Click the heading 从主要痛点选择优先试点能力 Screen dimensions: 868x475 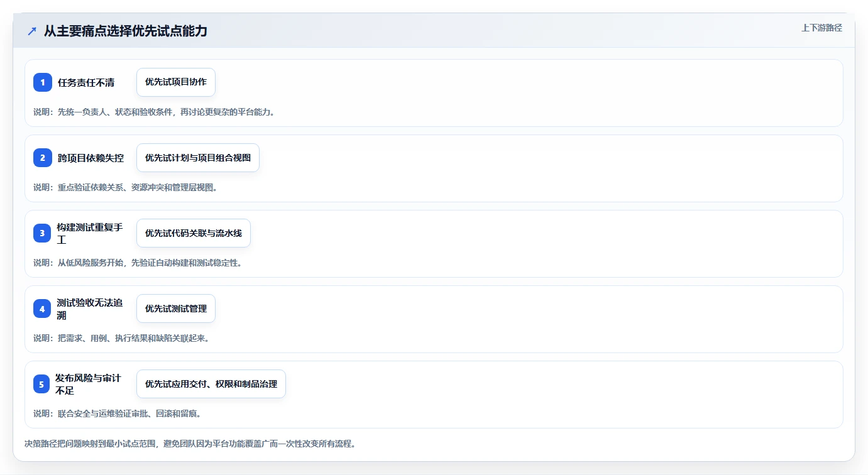coord(126,31)
